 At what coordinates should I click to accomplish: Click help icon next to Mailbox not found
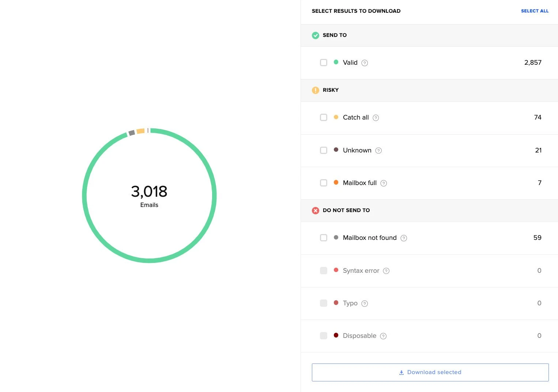click(x=404, y=238)
